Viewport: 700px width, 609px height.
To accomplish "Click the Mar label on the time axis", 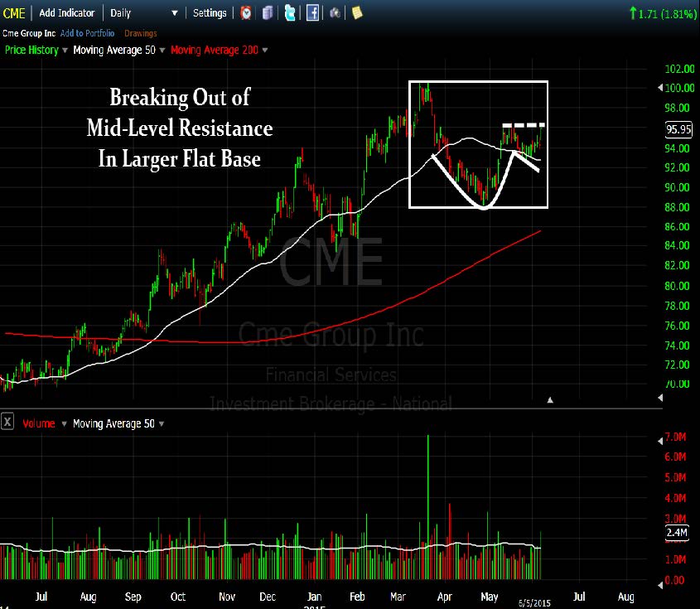I will click(398, 597).
